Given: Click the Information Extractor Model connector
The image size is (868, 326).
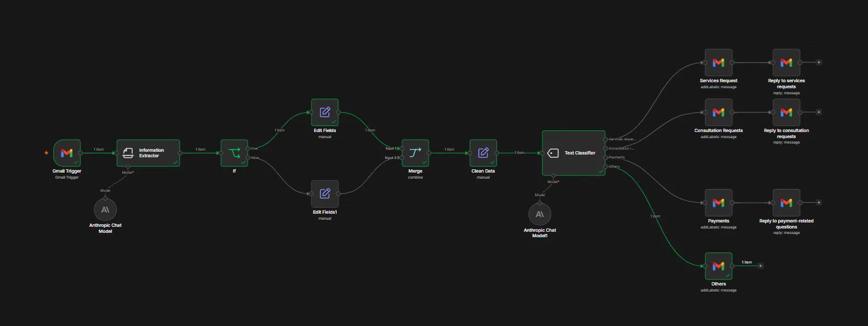Looking at the screenshot, I should (128, 167).
